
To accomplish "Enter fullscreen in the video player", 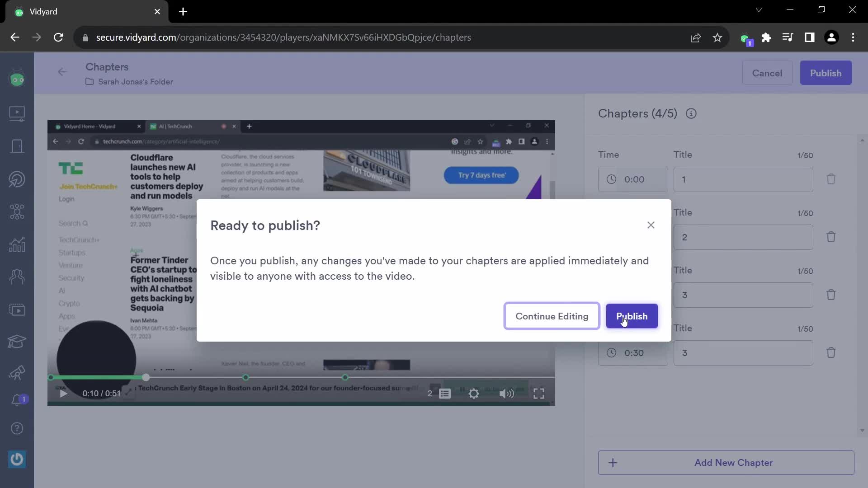I will tap(538, 394).
